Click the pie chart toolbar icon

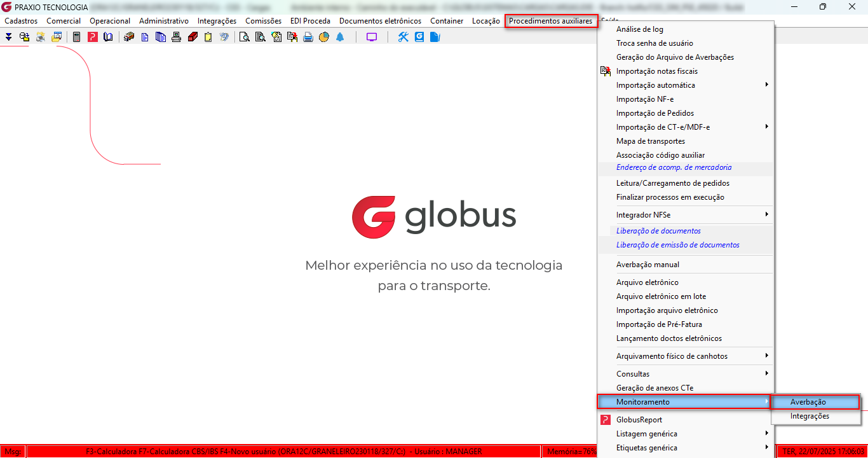pyautogui.click(x=324, y=37)
